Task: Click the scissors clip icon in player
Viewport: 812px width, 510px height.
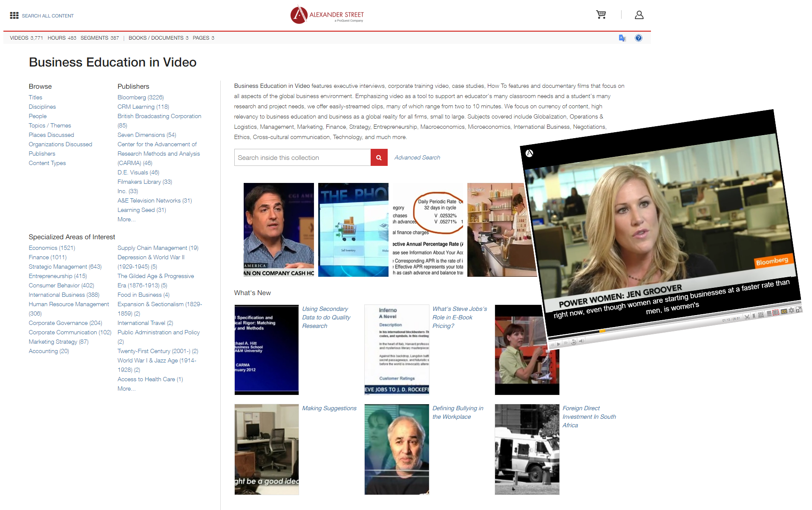Action: point(747,317)
